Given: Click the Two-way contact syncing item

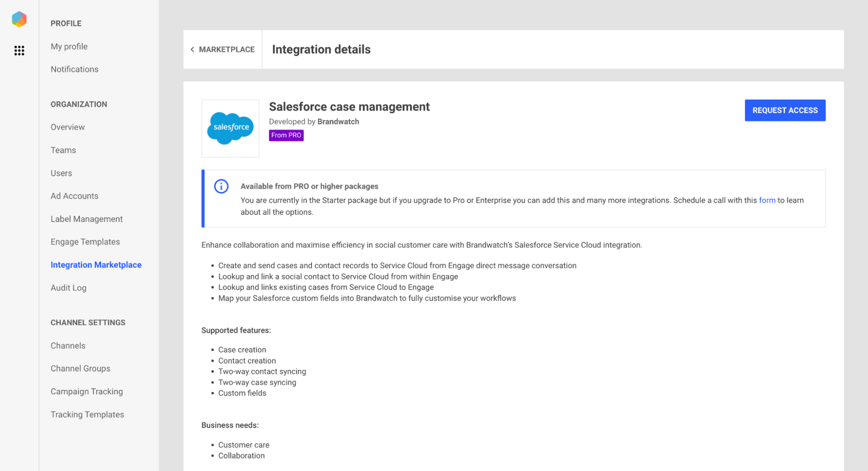Looking at the screenshot, I should coord(262,371).
